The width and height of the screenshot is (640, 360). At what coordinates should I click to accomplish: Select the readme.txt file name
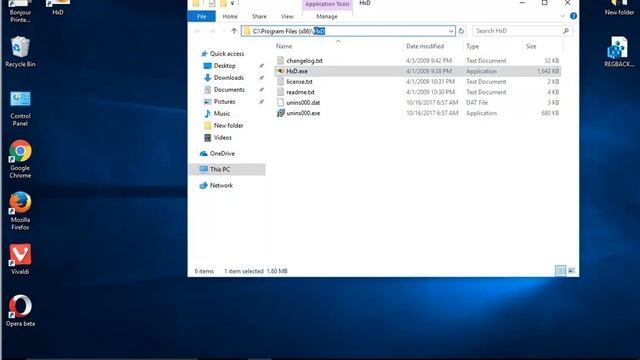pos(300,92)
